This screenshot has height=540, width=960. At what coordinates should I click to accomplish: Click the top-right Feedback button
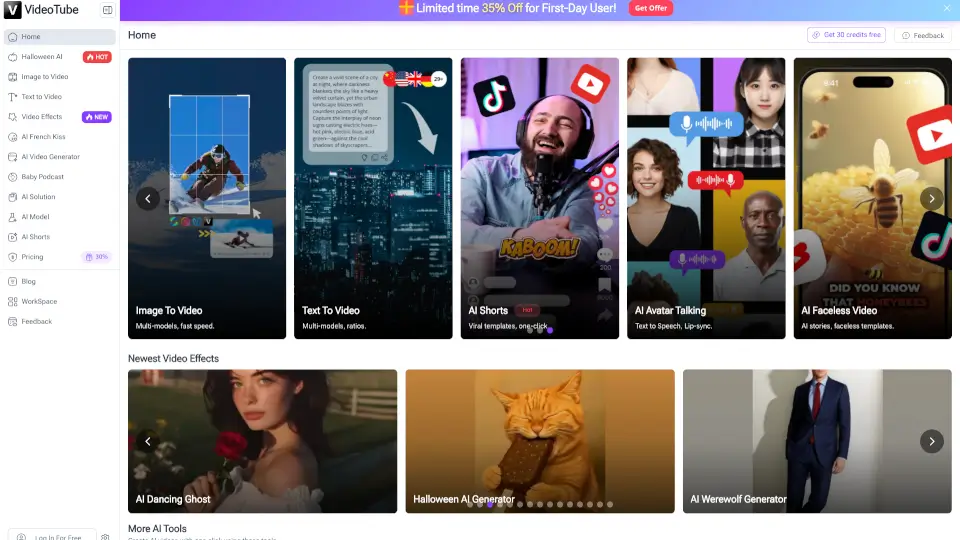923,36
